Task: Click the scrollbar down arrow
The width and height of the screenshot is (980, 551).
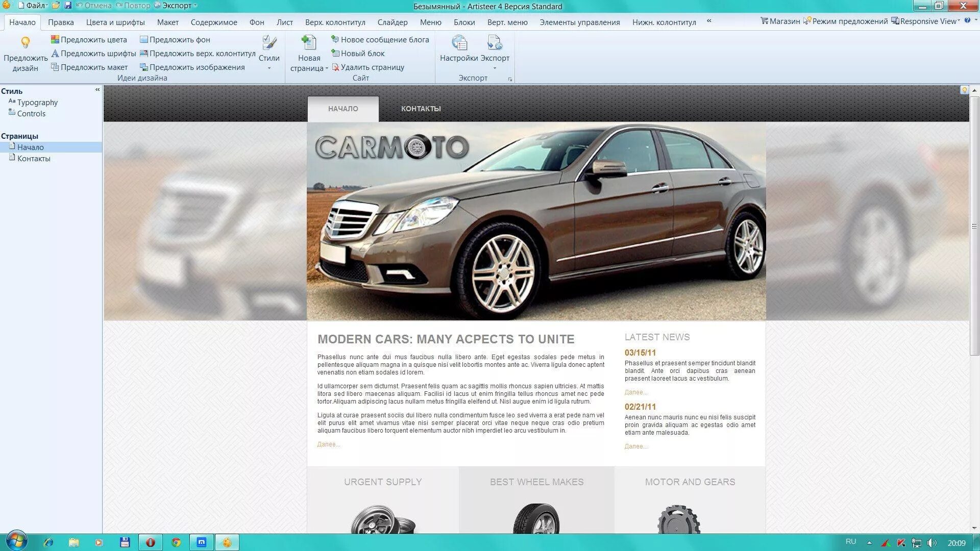Action: (x=974, y=529)
